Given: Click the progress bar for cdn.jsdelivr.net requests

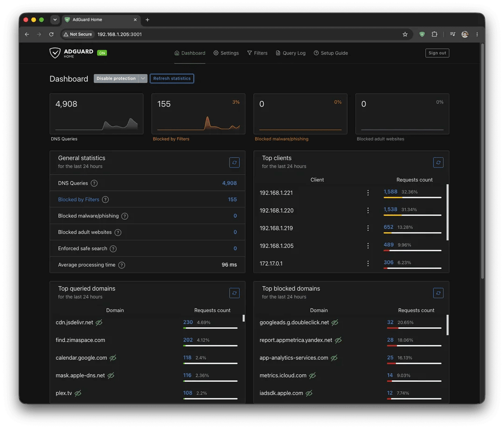Looking at the screenshot, I should point(210,328).
